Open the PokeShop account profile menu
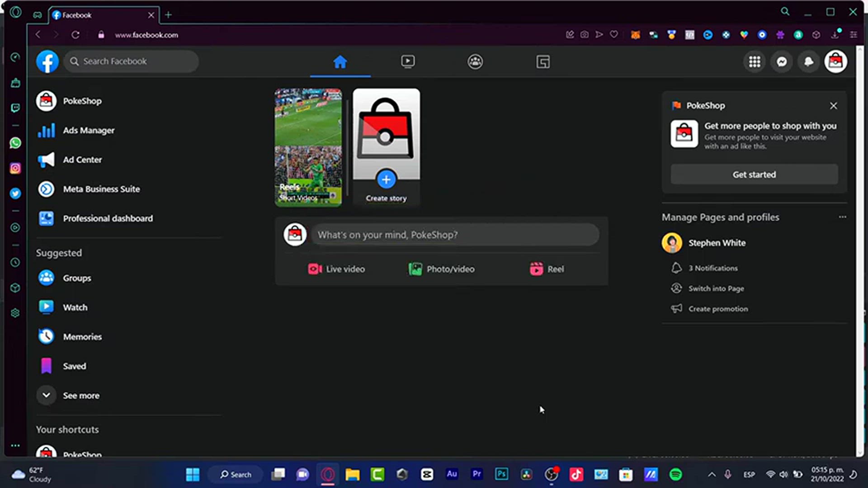The image size is (868, 488). [x=835, y=61]
